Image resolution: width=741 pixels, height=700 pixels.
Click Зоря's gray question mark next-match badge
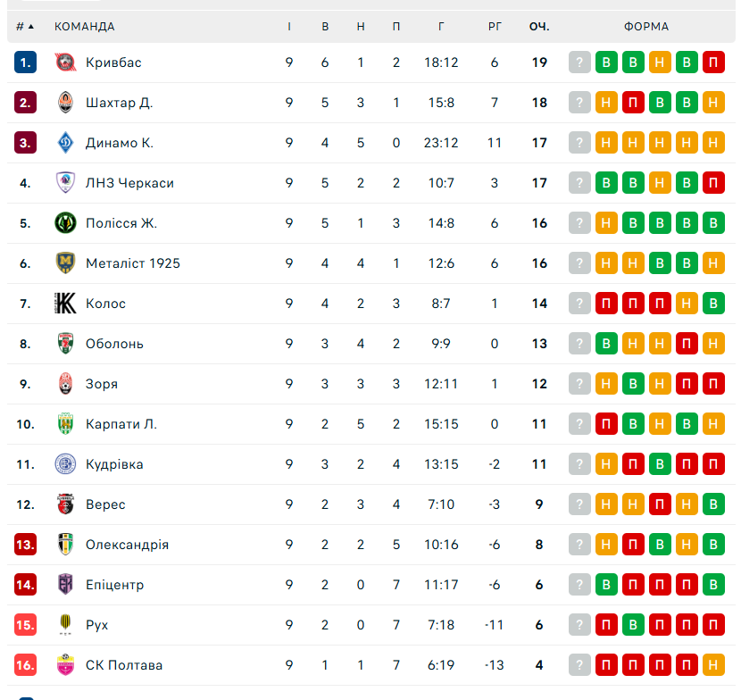pos(580,384)
